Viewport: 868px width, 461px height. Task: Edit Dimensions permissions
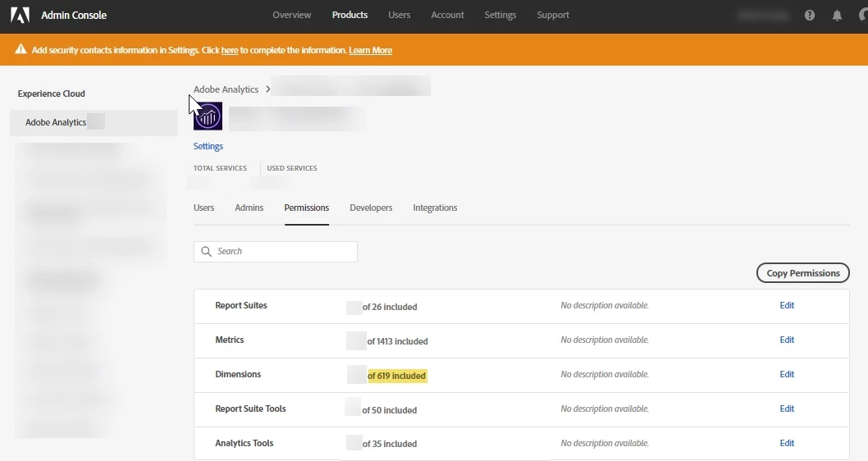(x=787, y=374)
